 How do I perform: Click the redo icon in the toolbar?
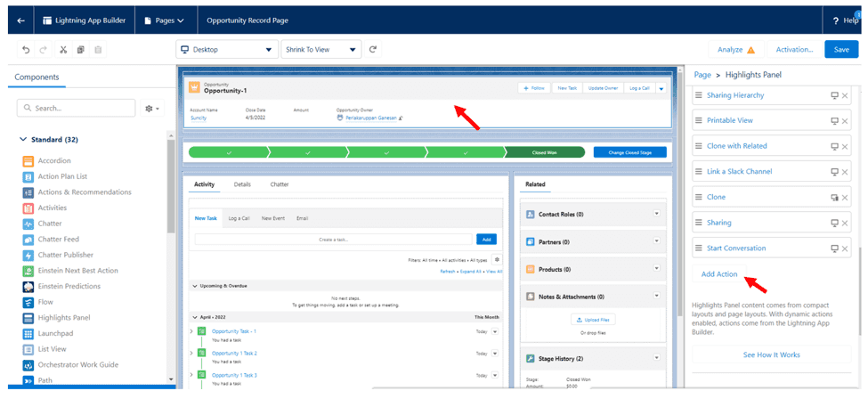(44, 49)
